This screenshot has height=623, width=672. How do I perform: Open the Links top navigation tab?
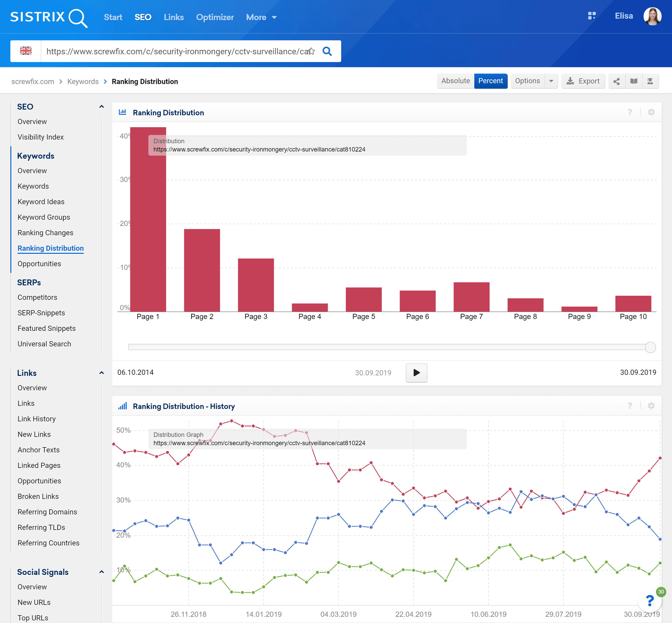pyautogui.click(x=174, y=17)
